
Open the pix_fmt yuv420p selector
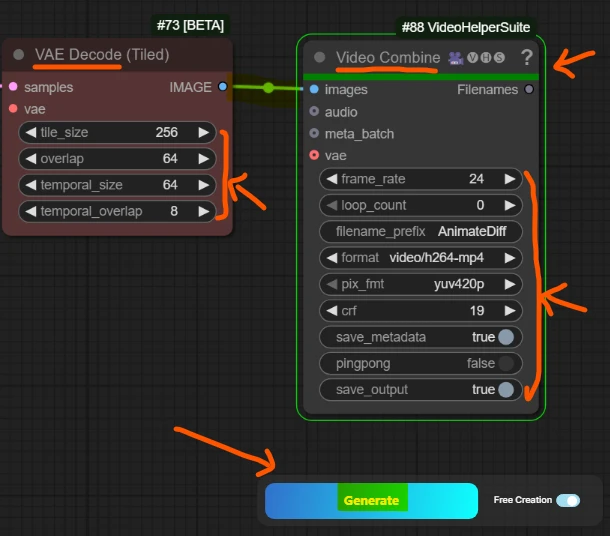[x=421, y=284]
